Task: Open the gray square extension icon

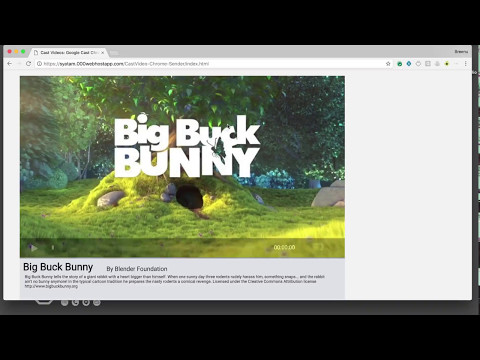Action: (428, 64)
